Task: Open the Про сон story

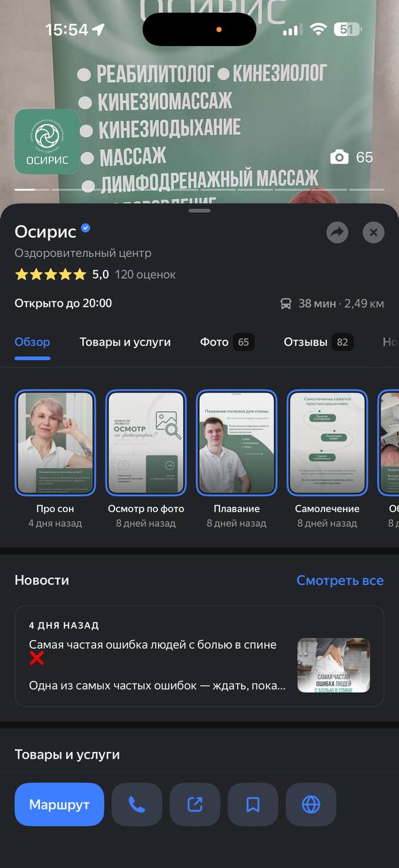Action: (56, 443)
